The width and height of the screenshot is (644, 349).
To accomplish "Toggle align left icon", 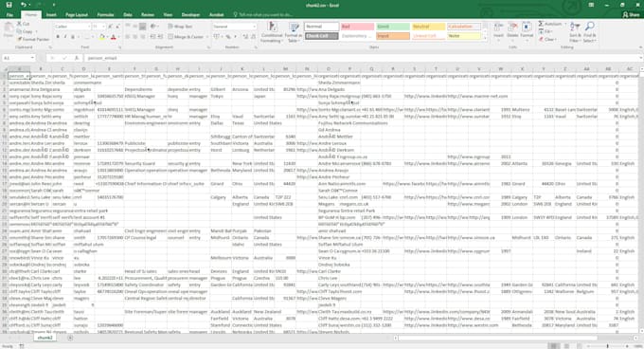I will pos(128,37).
